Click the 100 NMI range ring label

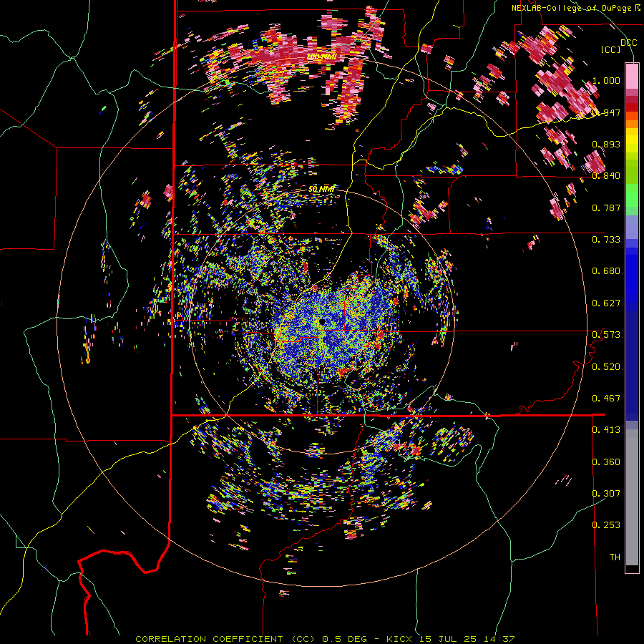(x=321, y=57)
